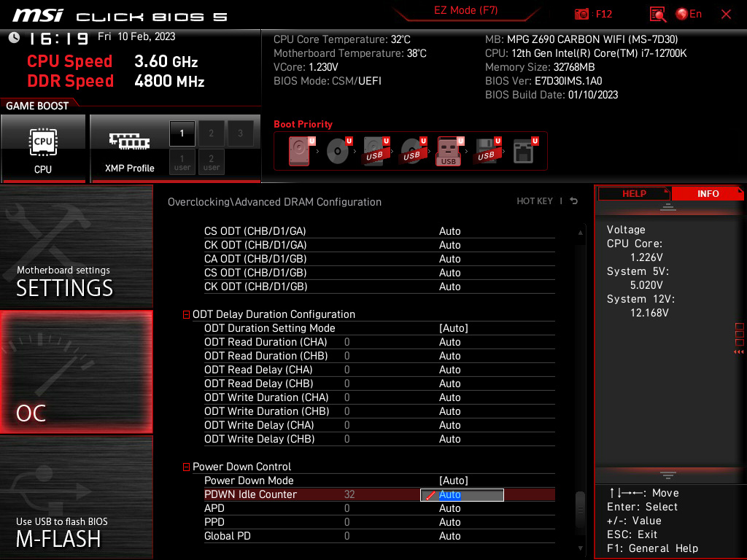The image size is (747, 560).
Task: Select the PPD setting row
Action: coord(379,522)
